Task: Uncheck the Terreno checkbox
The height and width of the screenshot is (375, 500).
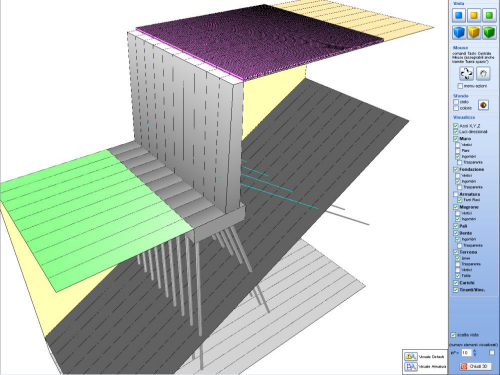Action: point(456,252)
